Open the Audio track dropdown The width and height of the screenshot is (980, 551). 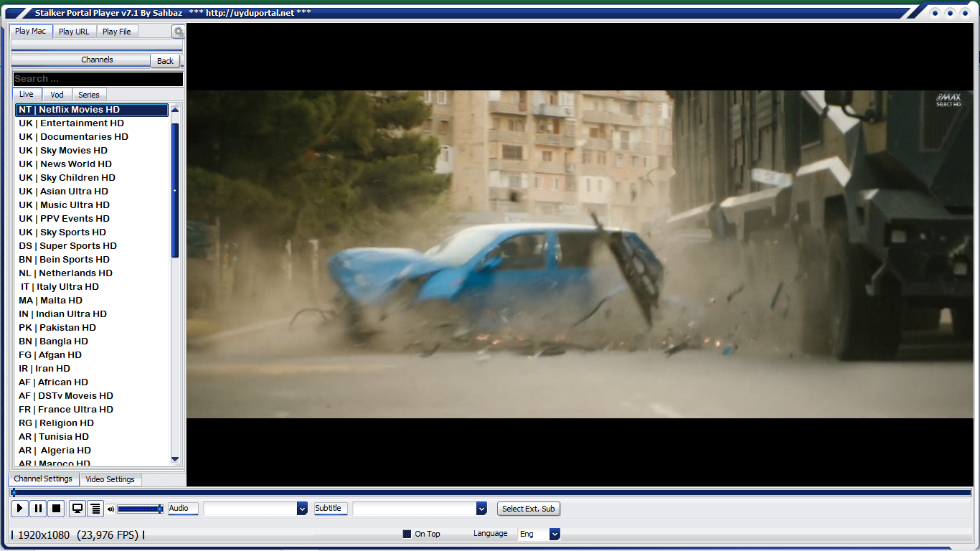coord(255,509)
